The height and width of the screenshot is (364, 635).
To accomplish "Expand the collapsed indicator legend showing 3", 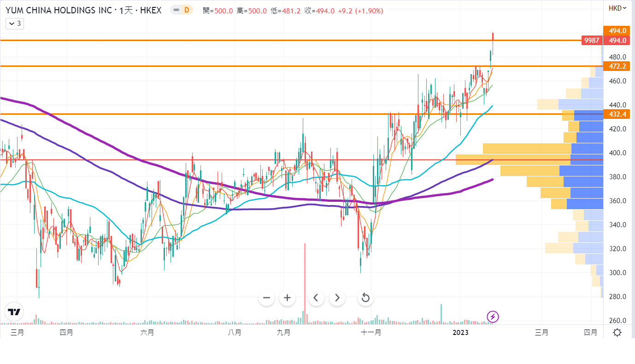I will [x=15, y=23].
